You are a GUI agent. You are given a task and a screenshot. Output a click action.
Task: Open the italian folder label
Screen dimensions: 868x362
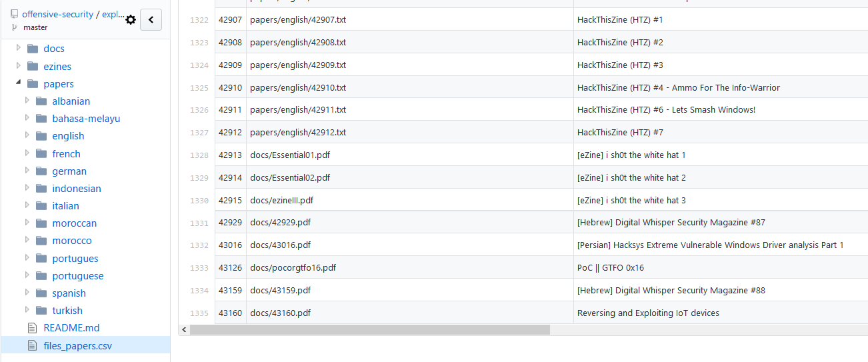[66, 205]
